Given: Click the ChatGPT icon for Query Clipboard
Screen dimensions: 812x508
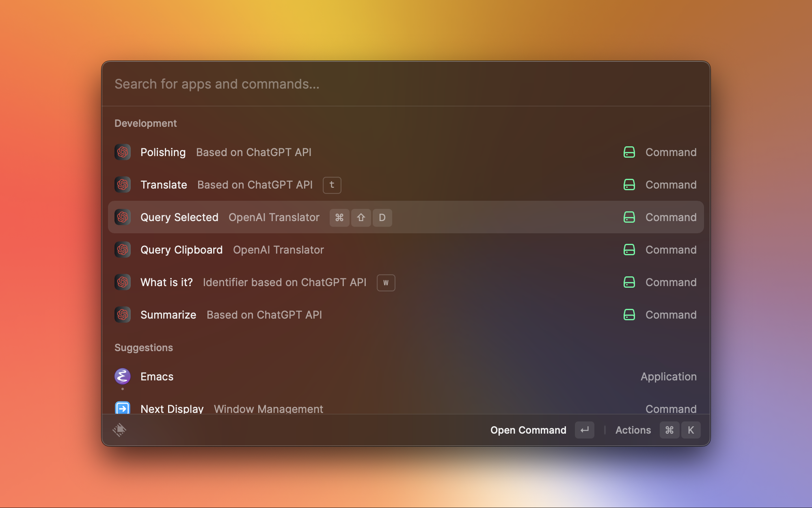Looking at the screenshot, I should click(x=122, y=250).
